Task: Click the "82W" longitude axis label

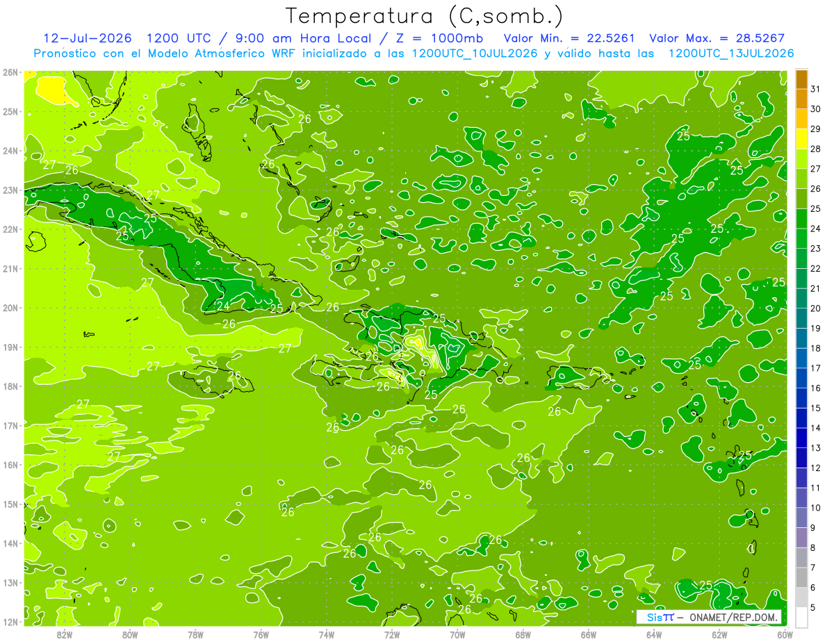Action: click(65, 634)
